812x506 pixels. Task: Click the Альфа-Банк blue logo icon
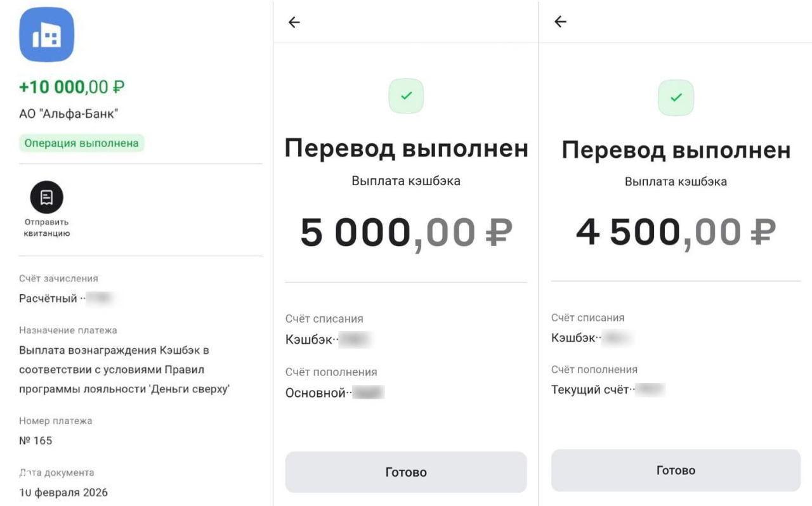46,34
